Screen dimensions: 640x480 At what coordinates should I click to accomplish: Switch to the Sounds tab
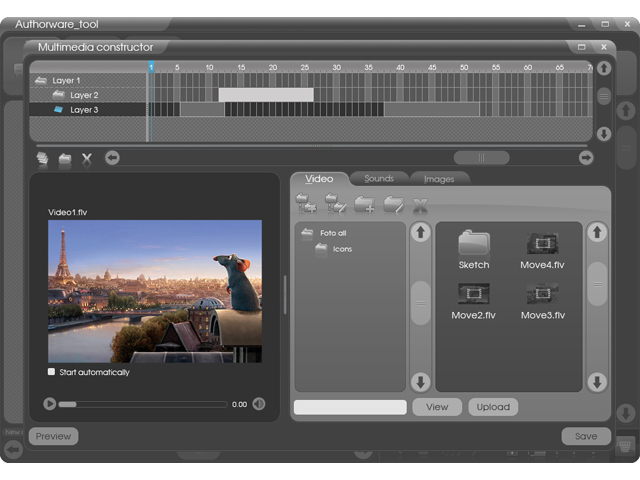point(379,179)
